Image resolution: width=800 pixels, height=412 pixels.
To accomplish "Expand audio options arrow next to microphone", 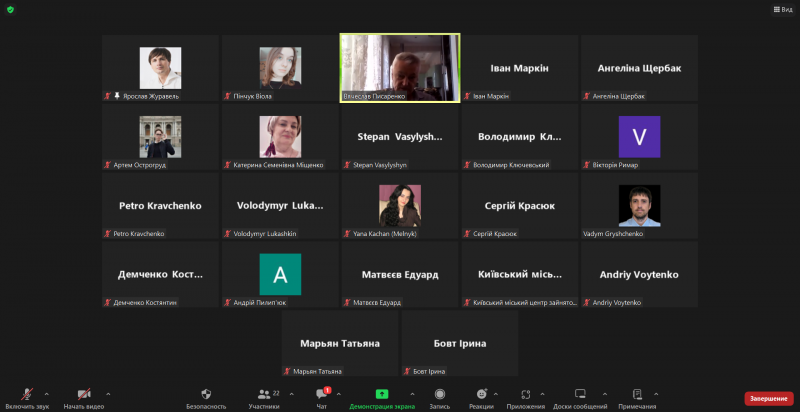I will [46, 394].
